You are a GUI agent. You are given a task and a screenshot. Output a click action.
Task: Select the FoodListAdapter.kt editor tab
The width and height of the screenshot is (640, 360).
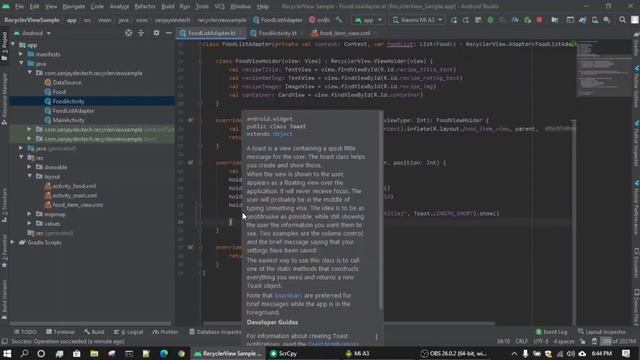tap(211, 33)
